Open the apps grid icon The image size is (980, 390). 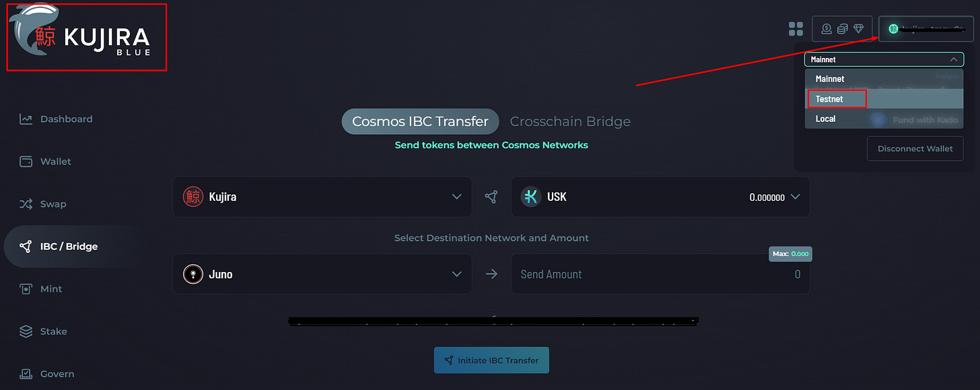tap(796, 29)
